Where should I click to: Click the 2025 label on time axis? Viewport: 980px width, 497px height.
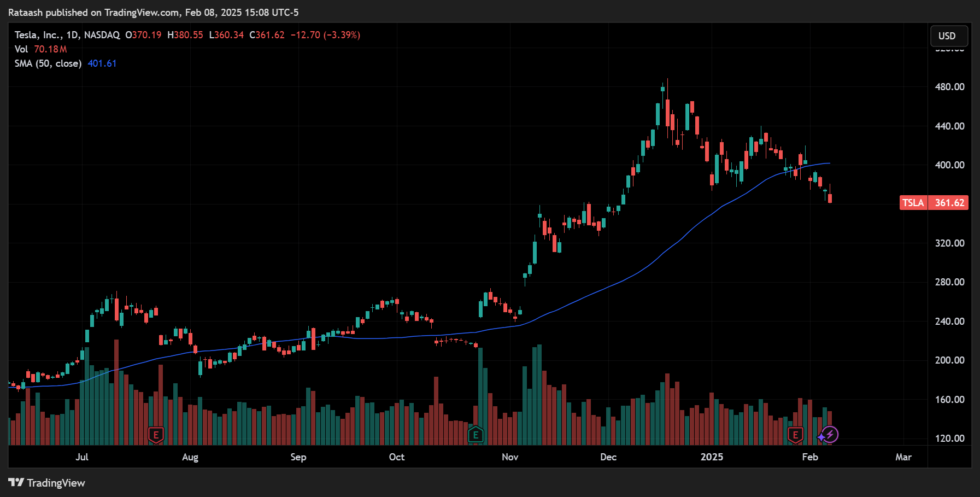tap(712, 457)
